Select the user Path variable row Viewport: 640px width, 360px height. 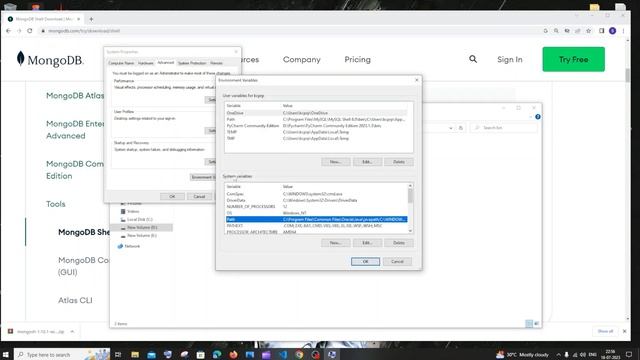316,119
